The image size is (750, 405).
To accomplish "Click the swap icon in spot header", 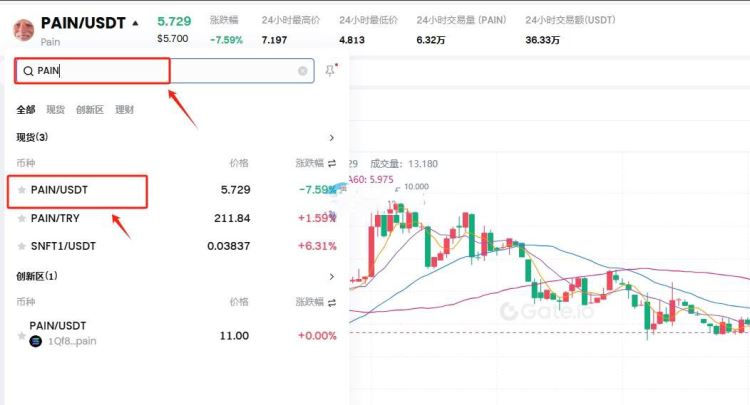I will (332, 164).
